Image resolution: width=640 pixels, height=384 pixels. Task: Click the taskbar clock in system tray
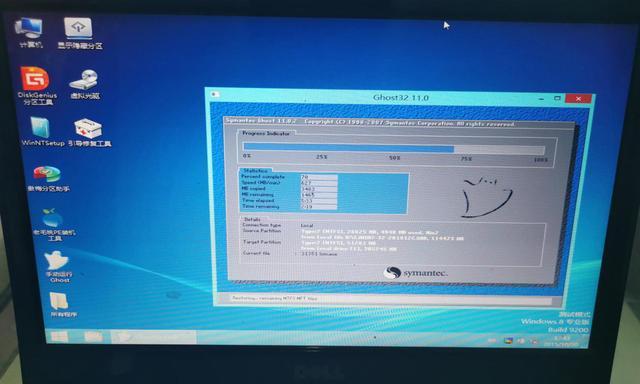tap(561, 341)
